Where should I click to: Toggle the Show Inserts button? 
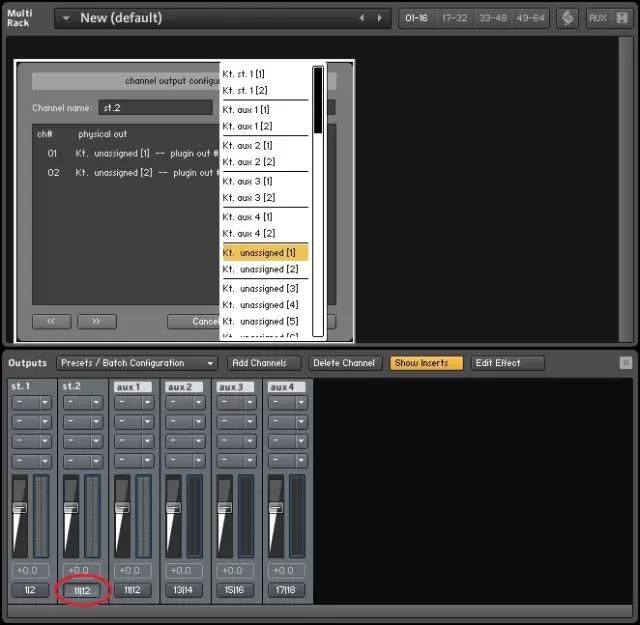[x=426, y=363]
